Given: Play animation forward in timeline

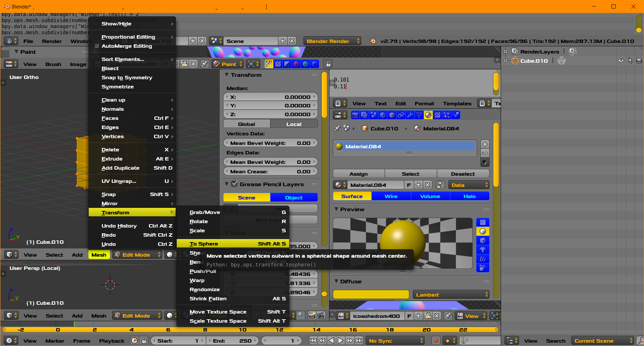Looking at the screenshot, I should point(341,341).
